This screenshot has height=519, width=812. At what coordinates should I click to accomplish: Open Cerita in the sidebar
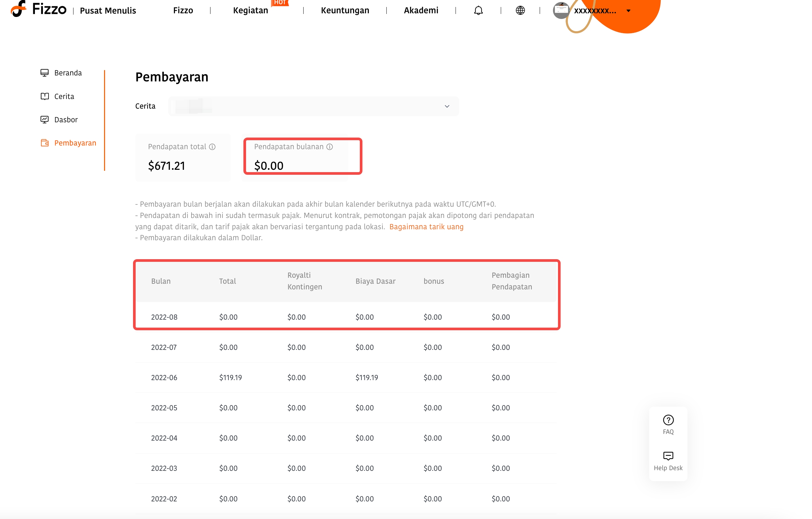click(x=64, y=96)
